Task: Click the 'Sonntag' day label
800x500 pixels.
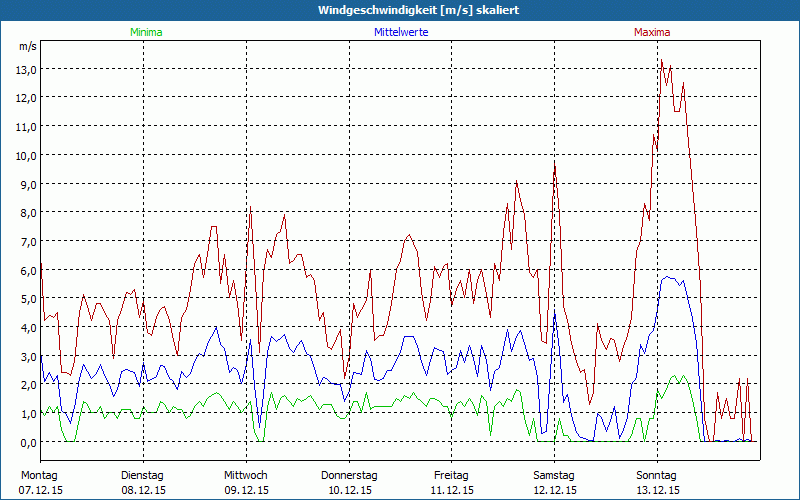Action: point(657,476)
